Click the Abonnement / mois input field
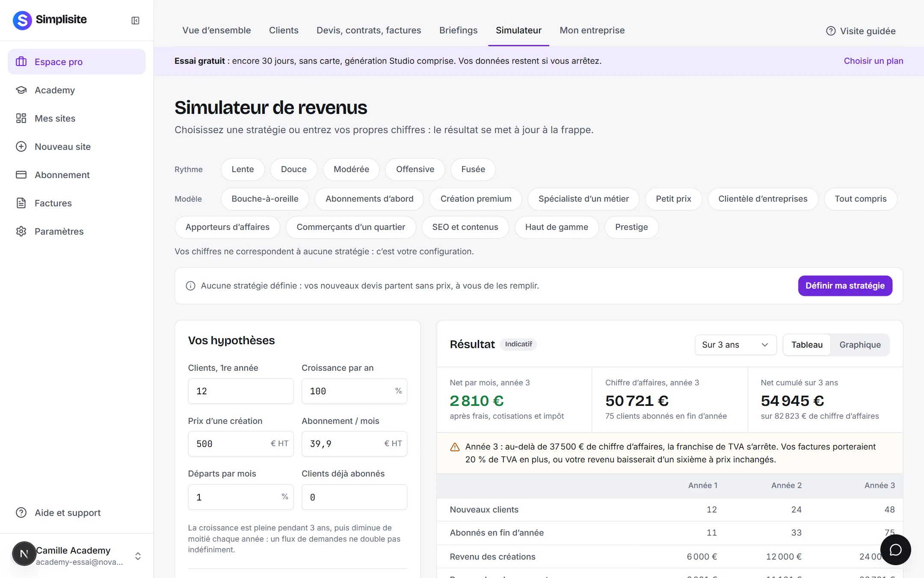The width and height of the screenshot is (924, 578). pyautogui.click(x=354, y=444)
